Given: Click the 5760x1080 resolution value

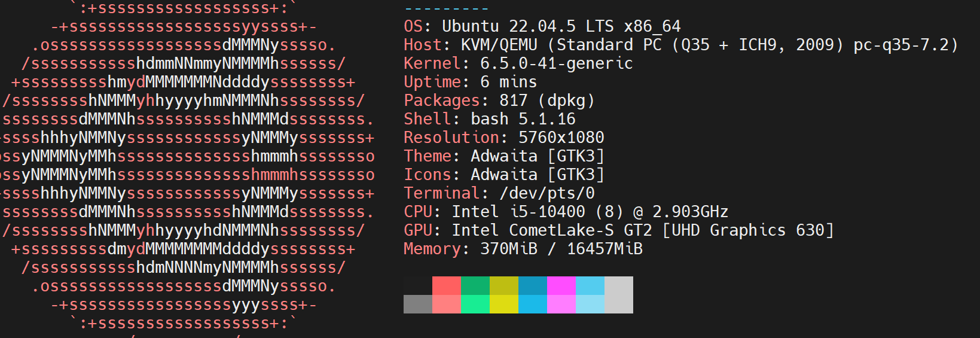Looking at the screenshot, I should pyautogui.click(x=561, y=138).
